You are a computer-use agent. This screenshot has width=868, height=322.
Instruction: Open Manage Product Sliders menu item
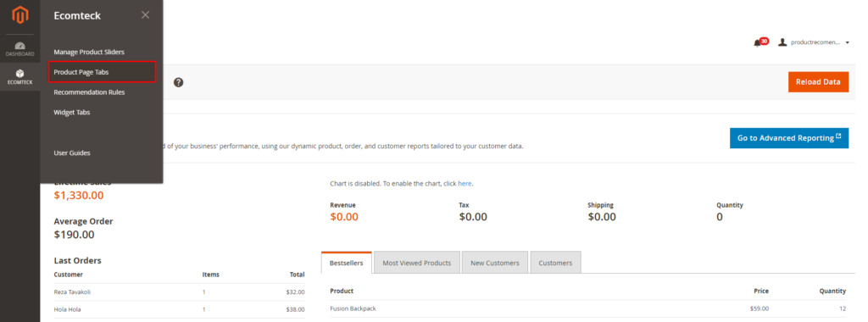coord(89,52)
